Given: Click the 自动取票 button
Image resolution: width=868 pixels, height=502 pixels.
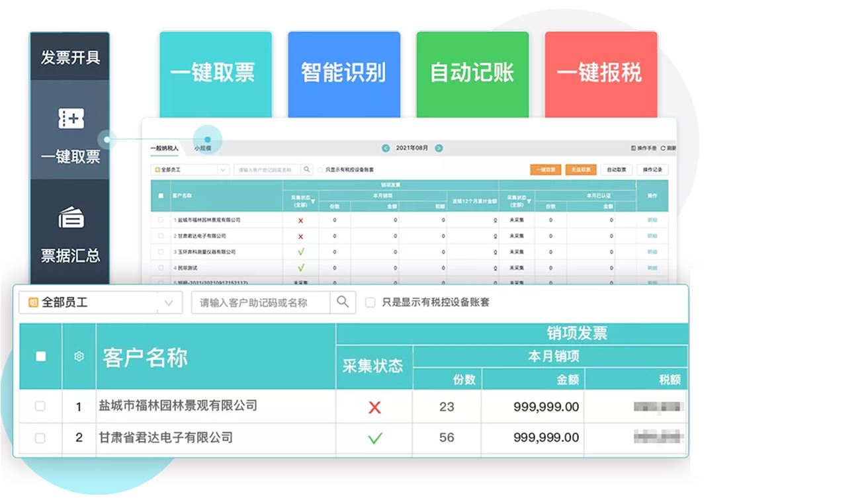Looking at the screenshot, I should click(x=616, y=170).
